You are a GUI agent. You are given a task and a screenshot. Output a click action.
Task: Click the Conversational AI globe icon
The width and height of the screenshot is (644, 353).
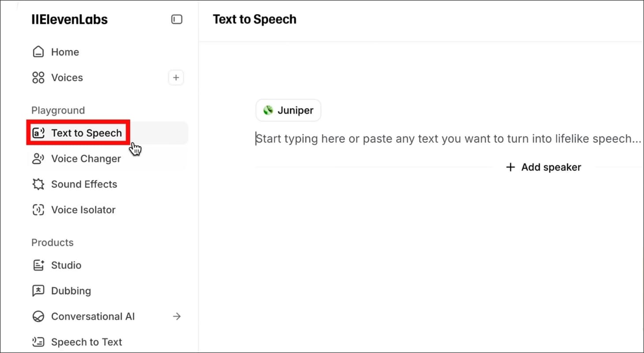(x=39, y=316)
